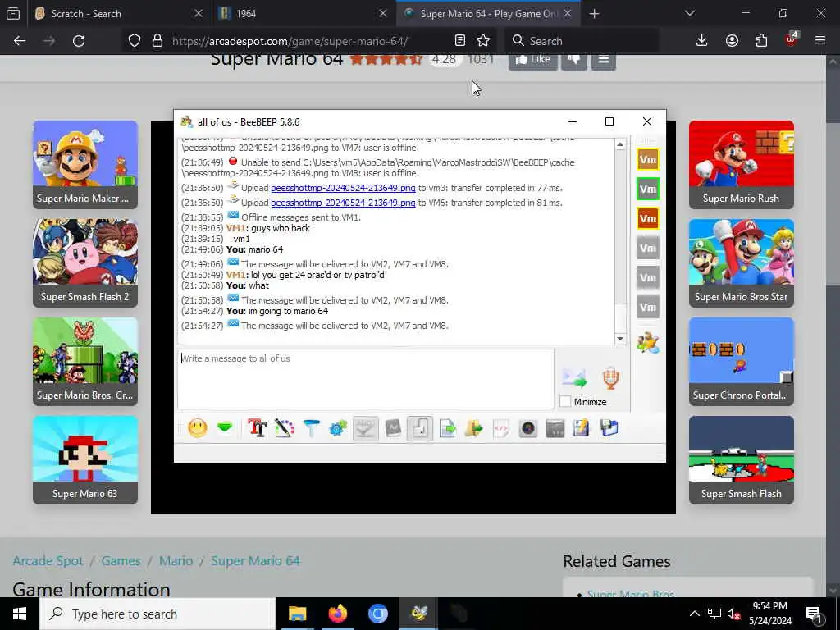Open a new browser tab
Image resolution: width=840 pixels, height=630 pixels.
[x=594, y=13]
